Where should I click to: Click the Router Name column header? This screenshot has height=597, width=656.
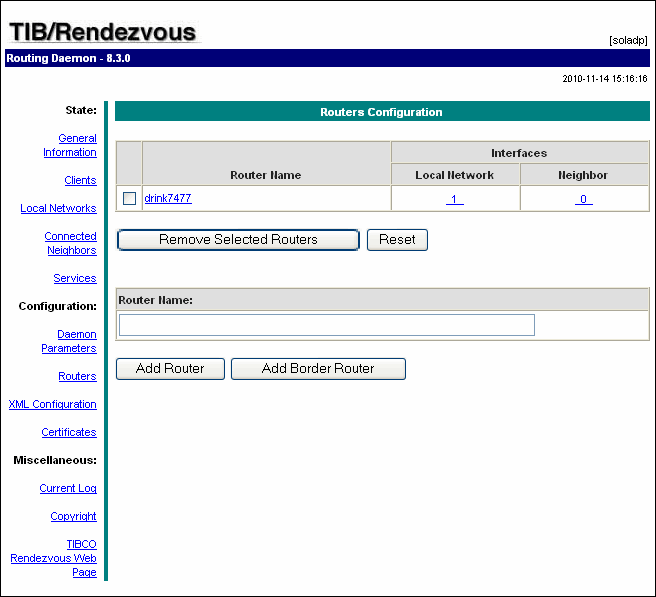tap(266, 175)
